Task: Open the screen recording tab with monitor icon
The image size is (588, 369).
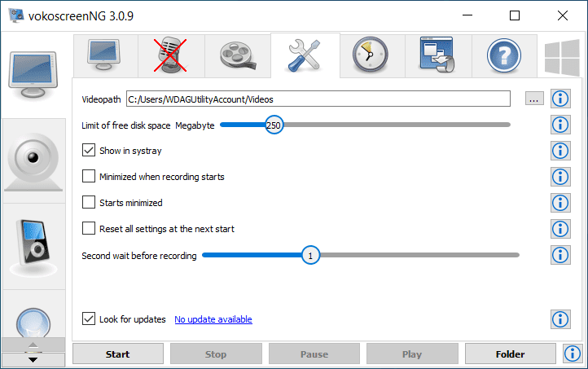Action: pyautogui.click(x=106, y=55)
